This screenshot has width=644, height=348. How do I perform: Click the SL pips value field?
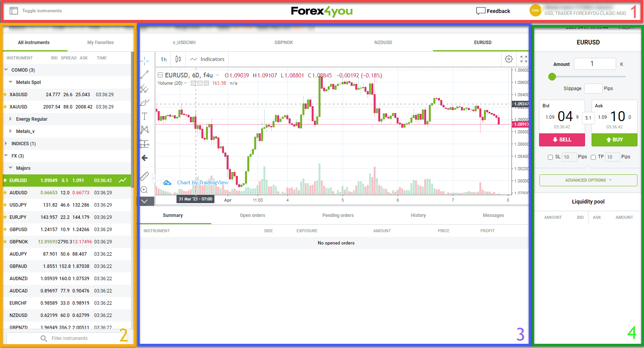(x=569, y=157)
